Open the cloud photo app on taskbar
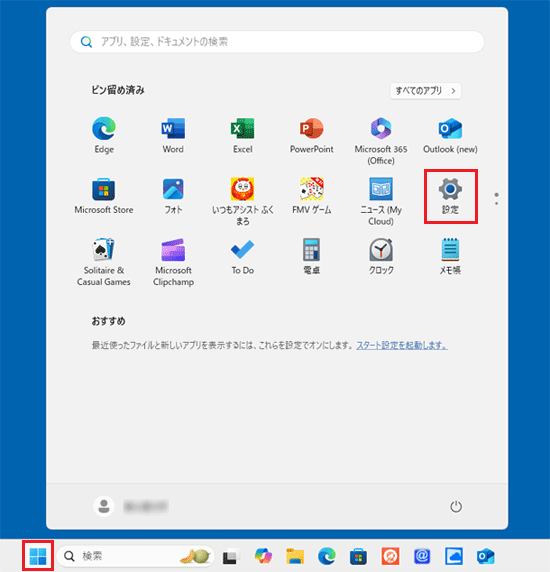The height and width of the screenshot is (572, 550). [454, 556]
